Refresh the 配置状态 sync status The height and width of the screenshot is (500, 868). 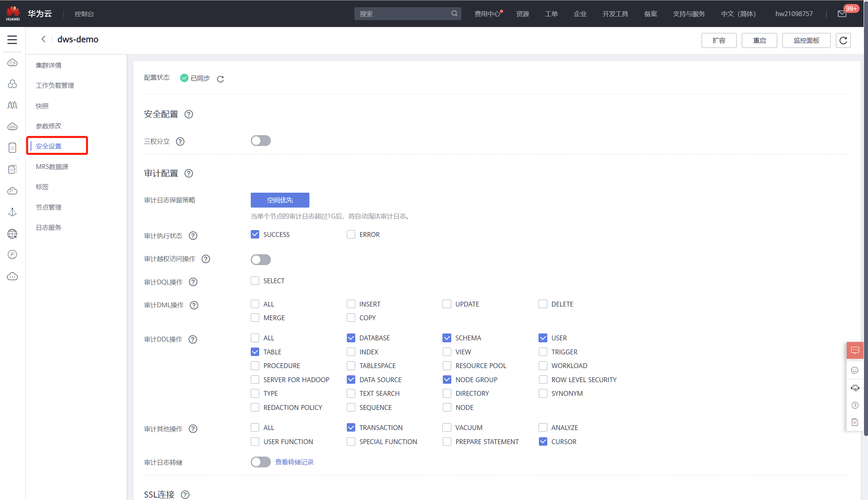220,79
